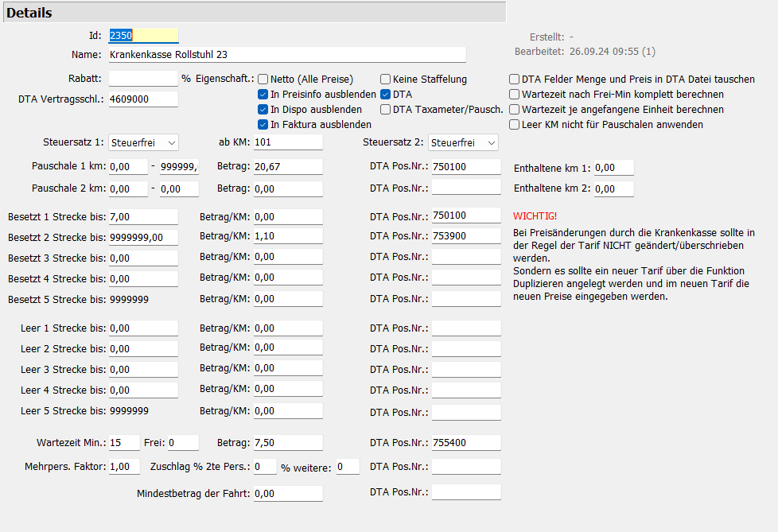This screenshot has width=778, height=532.
Task: Check DTA Felder Menge und Preis tauschen
Action: 515,80
